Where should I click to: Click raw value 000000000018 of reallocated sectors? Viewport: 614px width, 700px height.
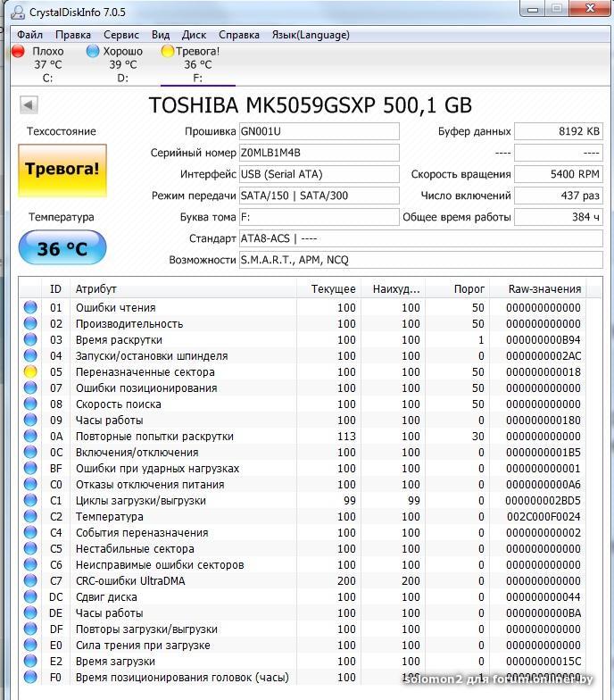tap(543, 371)
